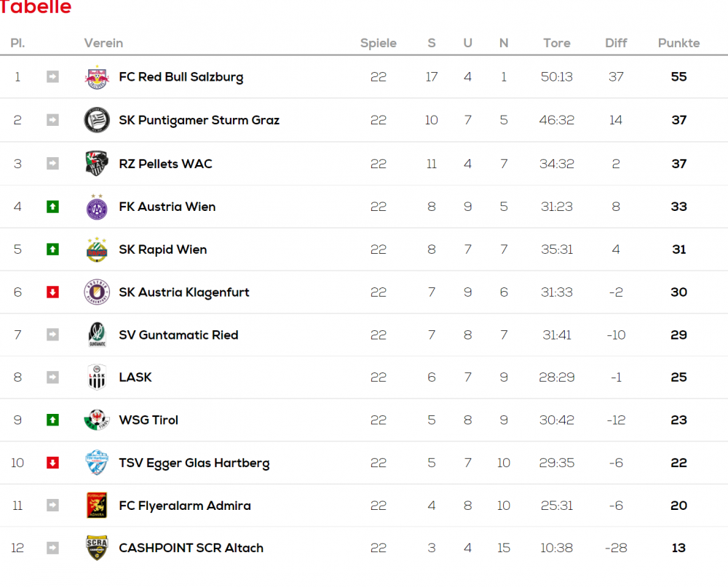Click the FC Red Bull Salzburg club logo
The image size is (728, 587).
click(x=97, y=77)
